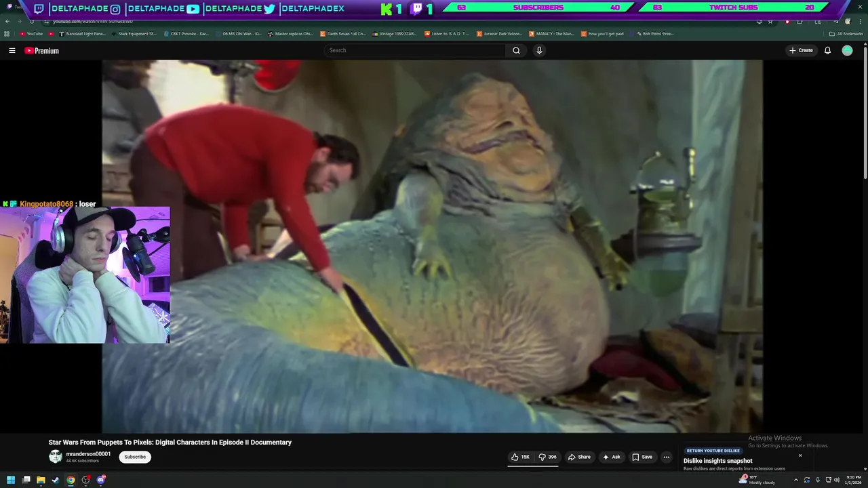Expand the hidden system tray icons chevron
Viewport: 868px width, 488px height.
coord(796,480)
